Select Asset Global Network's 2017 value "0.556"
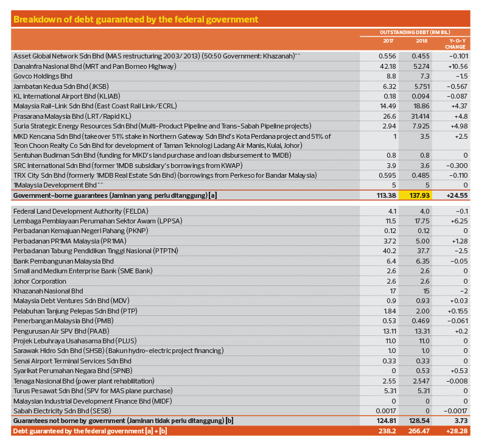487x448 pixels. click(x=387, y=56)
